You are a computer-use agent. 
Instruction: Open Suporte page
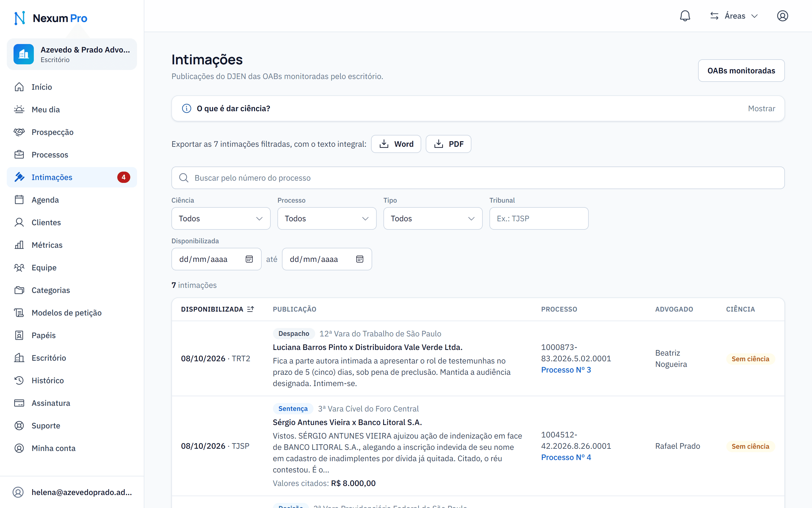coord(72,426)
